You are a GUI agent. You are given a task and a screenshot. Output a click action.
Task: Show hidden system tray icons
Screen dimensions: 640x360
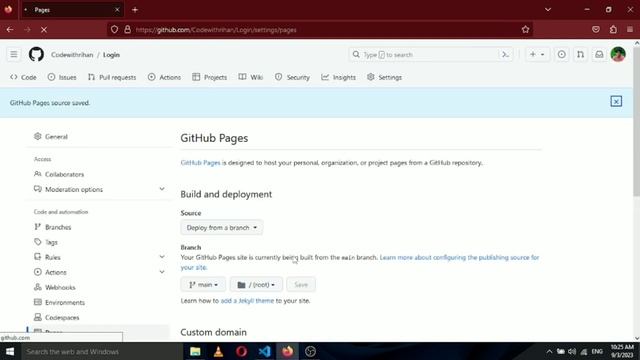point(549,351)
